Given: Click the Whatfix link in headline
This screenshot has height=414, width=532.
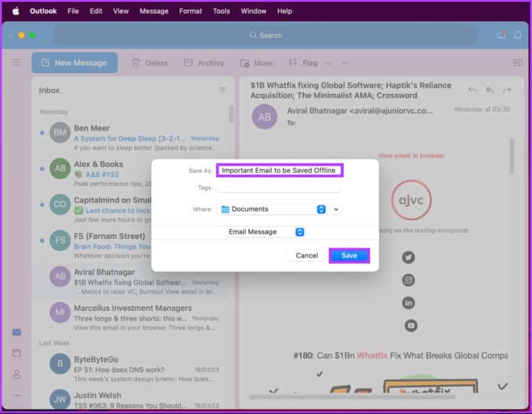Looking at the screenshot, I should (x=372, y=355).
